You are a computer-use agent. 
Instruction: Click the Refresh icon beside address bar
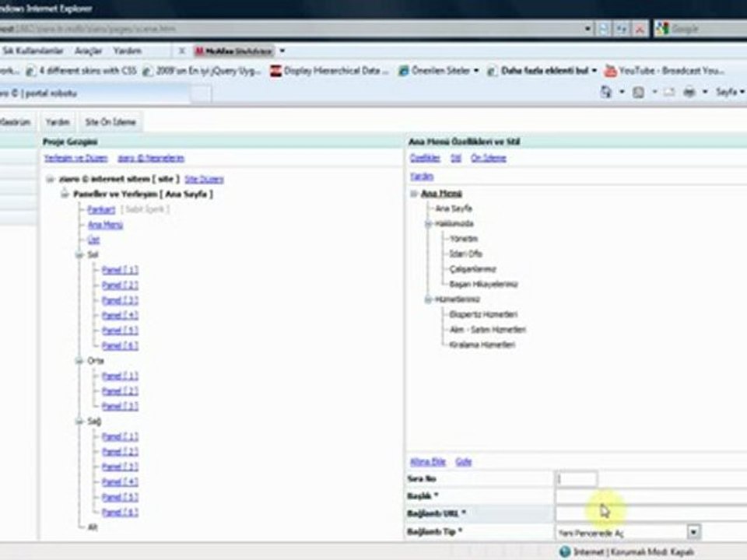621,29
